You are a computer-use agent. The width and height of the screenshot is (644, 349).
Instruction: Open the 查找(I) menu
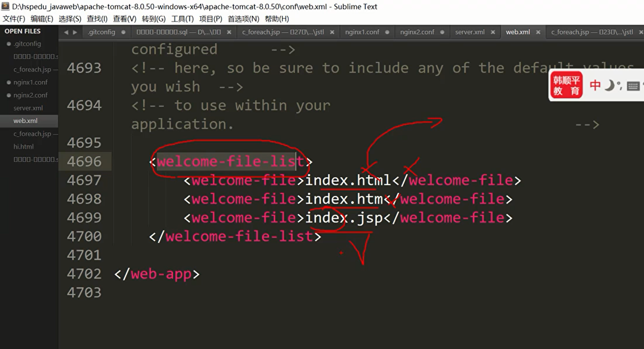pyautogui.click(x=97, y=19)
